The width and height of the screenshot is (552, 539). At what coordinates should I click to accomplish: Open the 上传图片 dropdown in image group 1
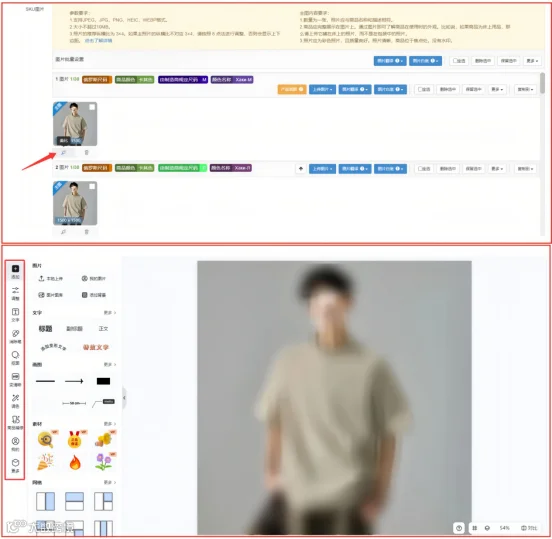(x=322, y=89)
